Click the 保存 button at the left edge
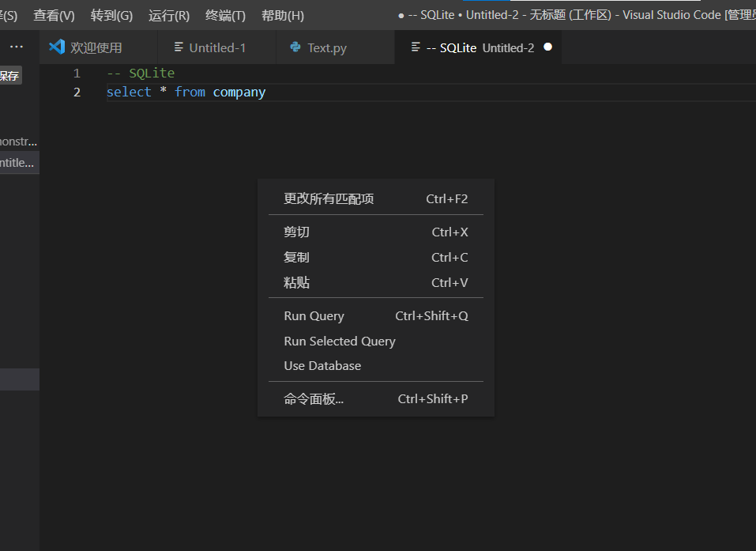The width and height of the screenshot is (756, 551). click(x=9, y=75)
